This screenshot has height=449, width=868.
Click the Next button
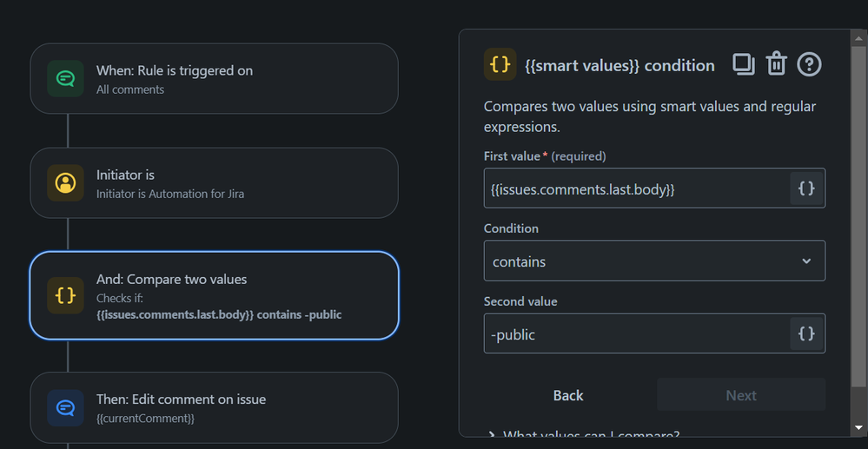coord(740,395)
